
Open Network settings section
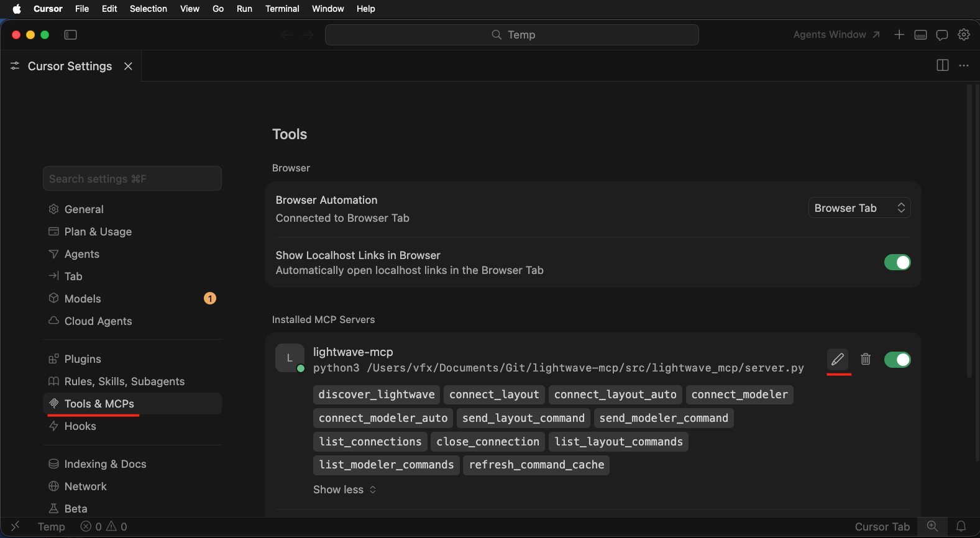pyautogui.click(x=132, y=486)
